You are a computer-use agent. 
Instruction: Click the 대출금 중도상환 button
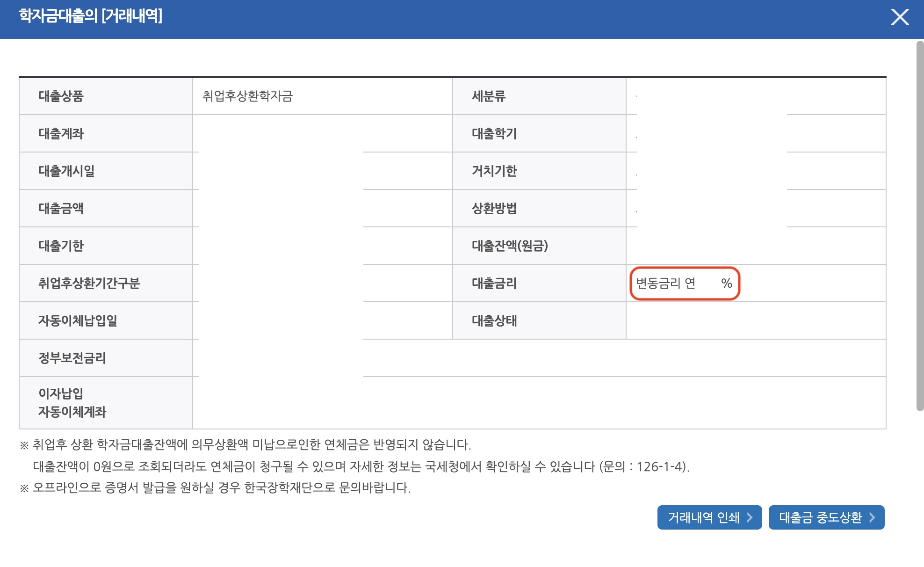[820, 517]
